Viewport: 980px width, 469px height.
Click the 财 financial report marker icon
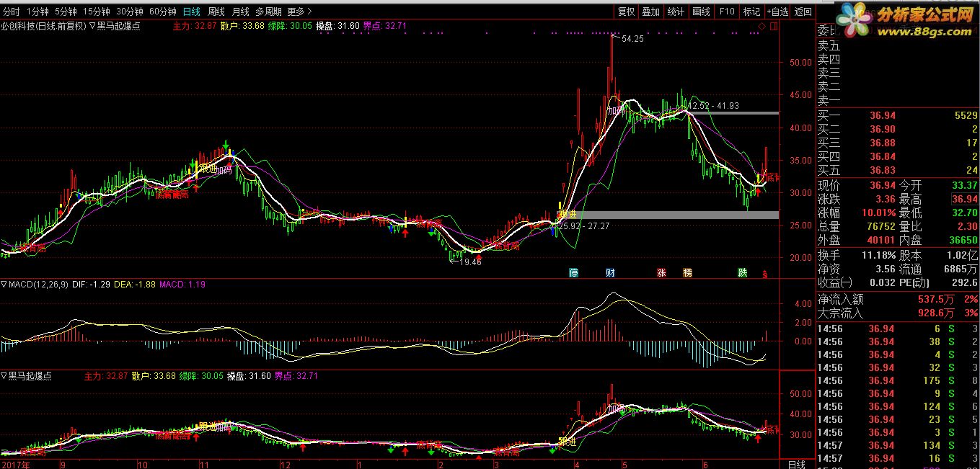click(x=610, y=273)
